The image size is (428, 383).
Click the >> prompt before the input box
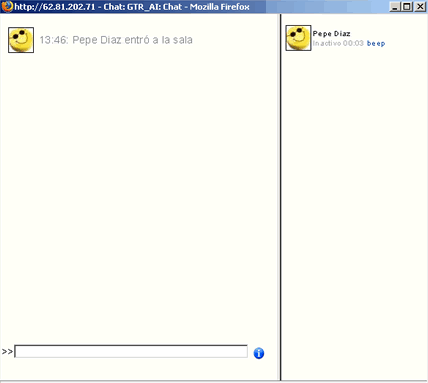pos(7,352)
